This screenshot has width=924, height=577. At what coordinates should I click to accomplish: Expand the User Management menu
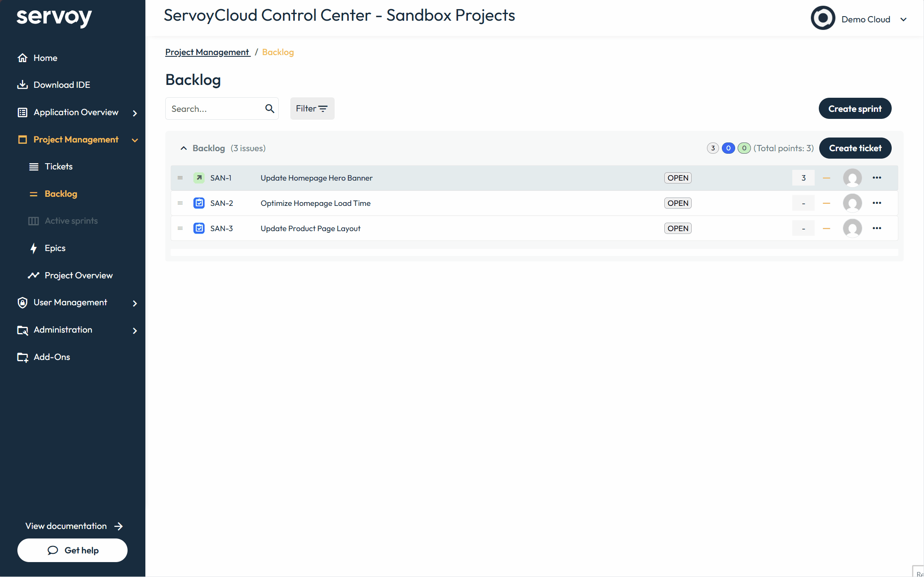tap(135, 303)
